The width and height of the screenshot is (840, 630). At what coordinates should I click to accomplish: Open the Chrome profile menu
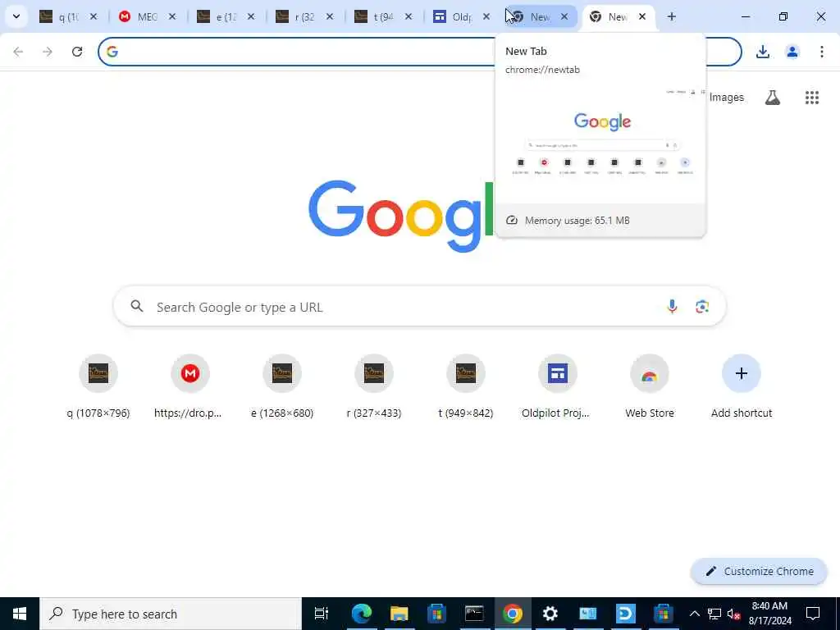point(792,52)
